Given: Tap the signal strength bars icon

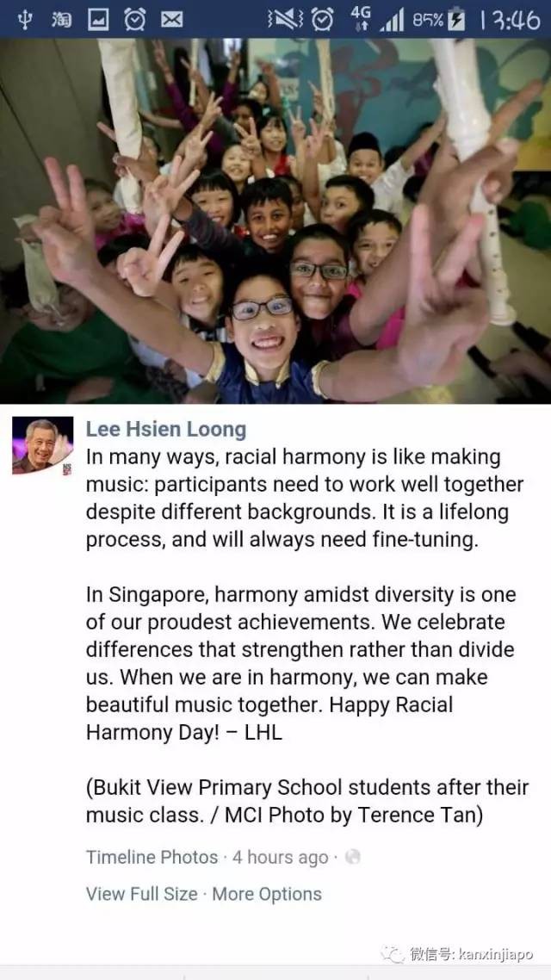Looking at the screenshot, I should coord(393,20).
